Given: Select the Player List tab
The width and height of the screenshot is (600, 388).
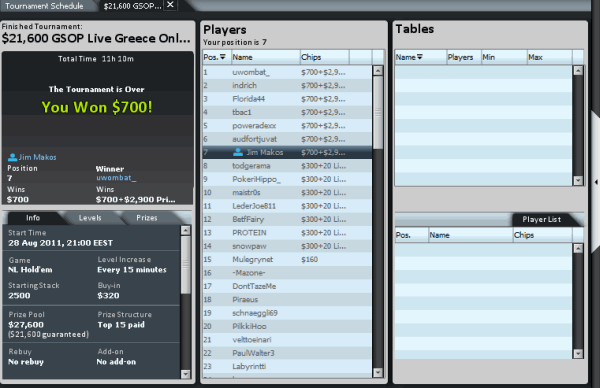Looking at the screenshot, I should (541, 219).
